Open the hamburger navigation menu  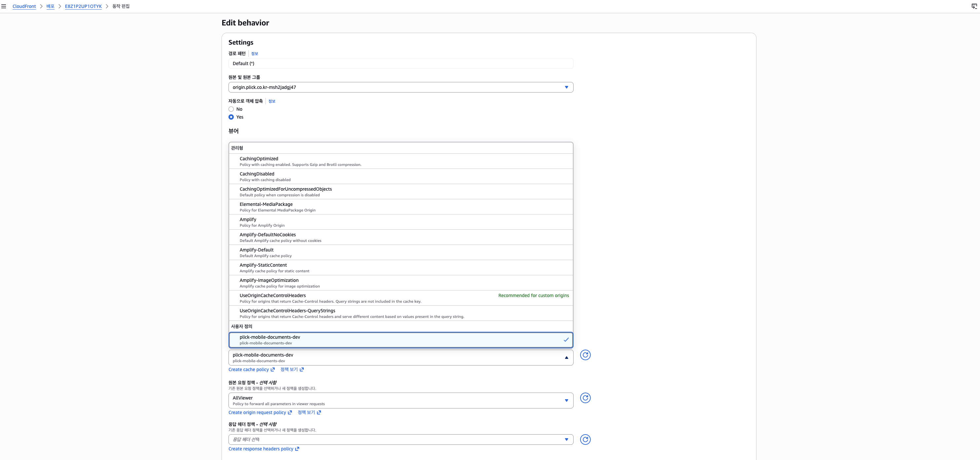click(x=4, y=7)
